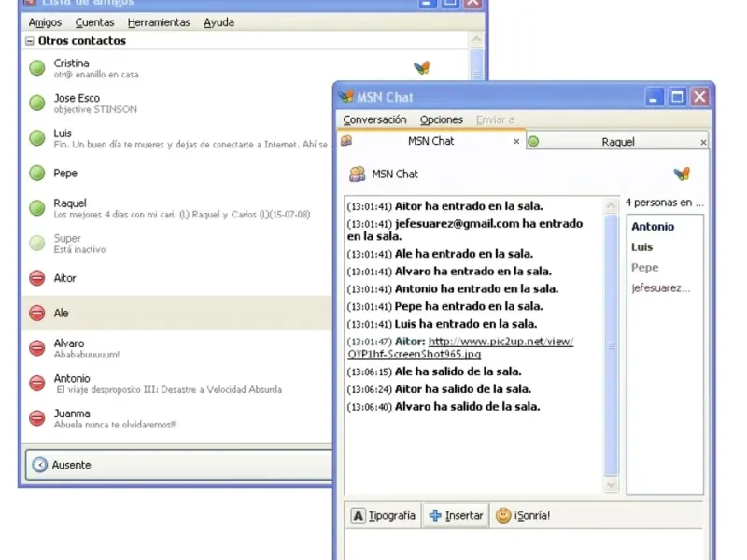Screen dimensions: 747x560
Task: Click Pepe's green status icon in the friends list
Action: pos(37,173)
